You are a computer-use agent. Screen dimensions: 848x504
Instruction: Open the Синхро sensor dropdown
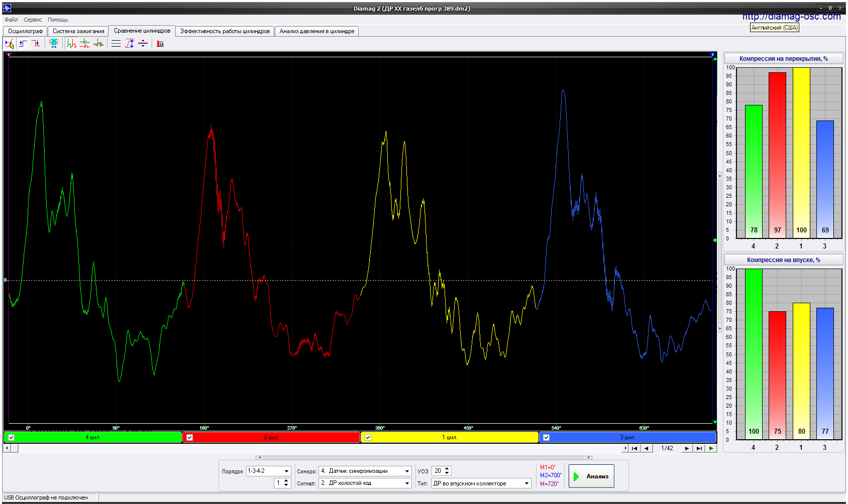coord(407,471)
